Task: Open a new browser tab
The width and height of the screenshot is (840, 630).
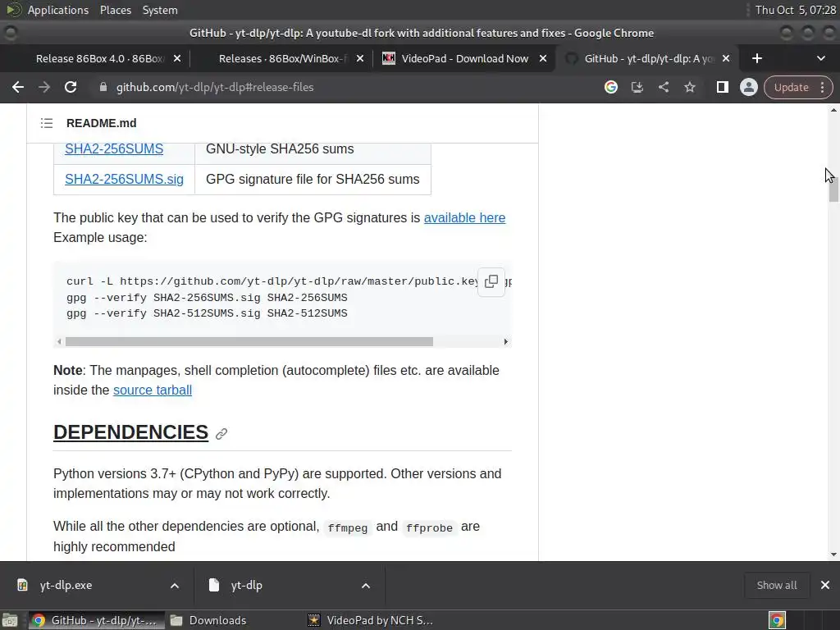Action: pyautogui.click(x=757, y=58)
